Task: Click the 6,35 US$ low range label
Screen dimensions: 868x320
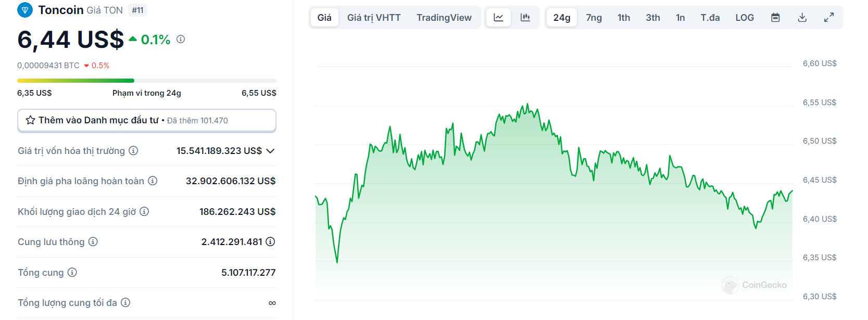Action: (34, 93)
